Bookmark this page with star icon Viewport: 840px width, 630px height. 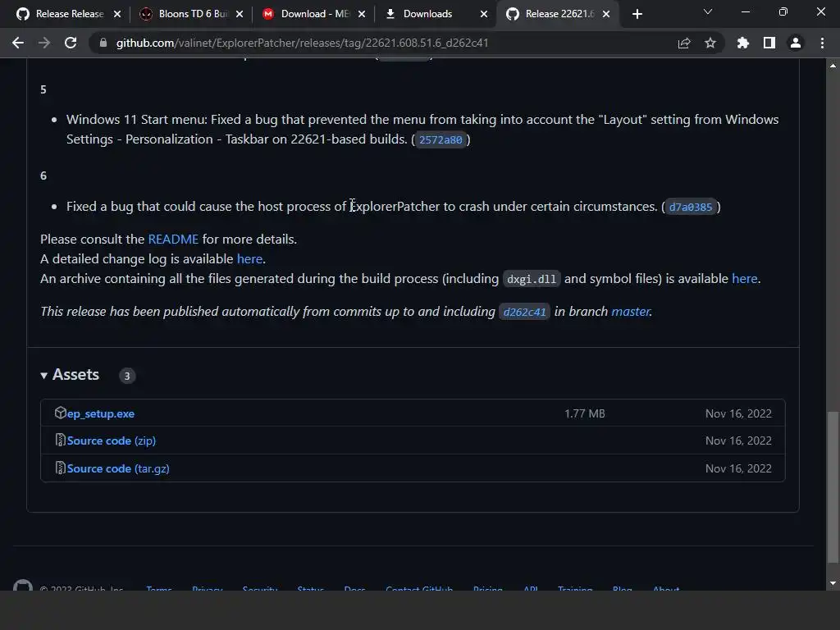[x=710, y=43]
